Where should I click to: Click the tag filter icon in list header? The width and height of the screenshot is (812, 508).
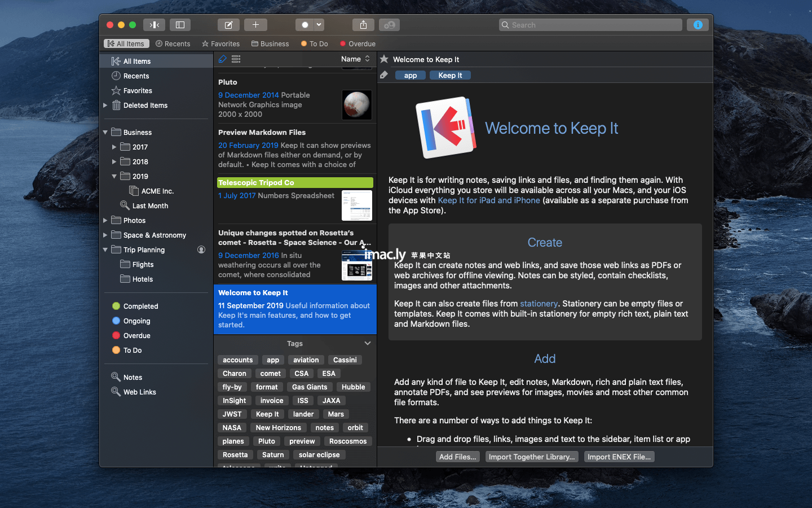[x=222, y=59]
